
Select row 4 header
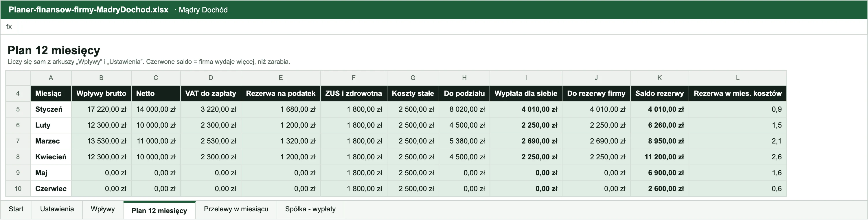coord(18,94)
